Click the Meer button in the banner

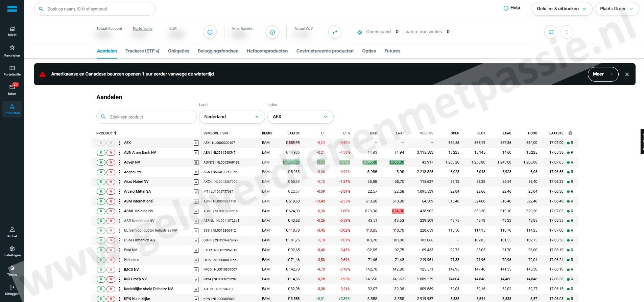(x=603, y=74)
